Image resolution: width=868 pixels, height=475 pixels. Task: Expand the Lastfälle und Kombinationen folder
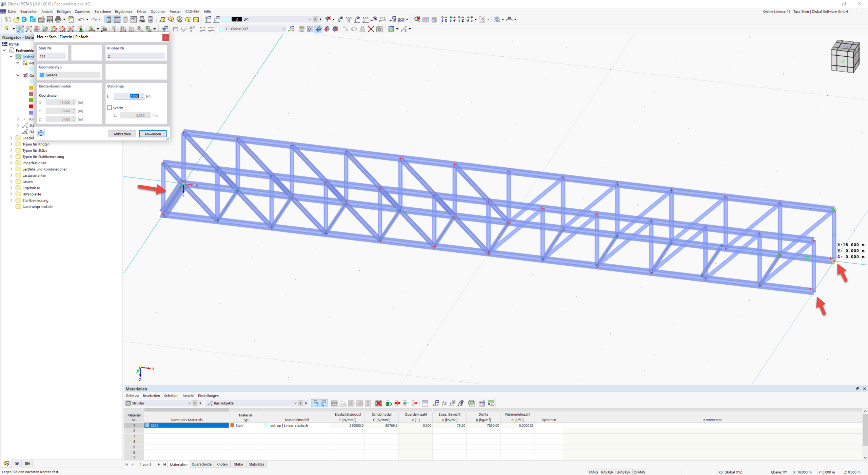click(x=11, y=169)
